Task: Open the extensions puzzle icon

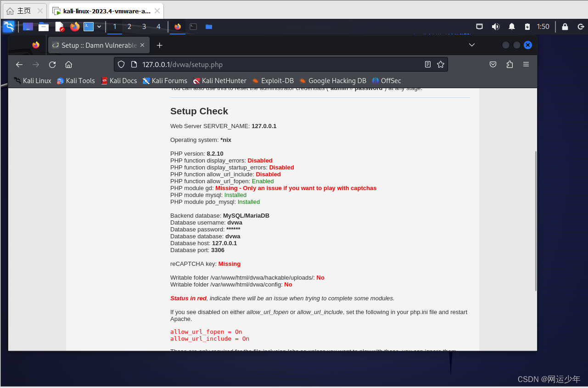Action: (x=510, y=64)
